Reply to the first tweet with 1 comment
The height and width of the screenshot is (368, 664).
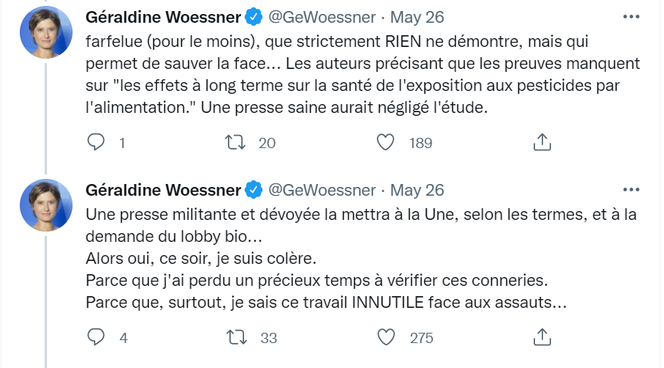[96, 142]
